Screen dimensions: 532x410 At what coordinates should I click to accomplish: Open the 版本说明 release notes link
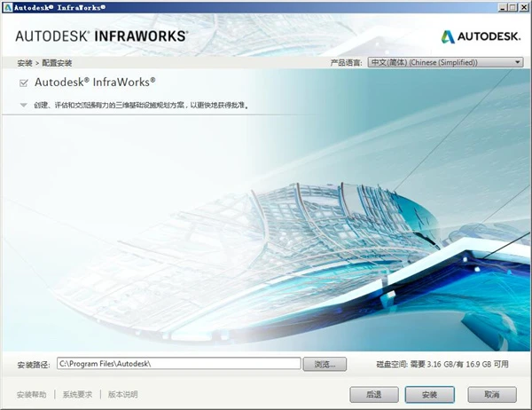123,394
